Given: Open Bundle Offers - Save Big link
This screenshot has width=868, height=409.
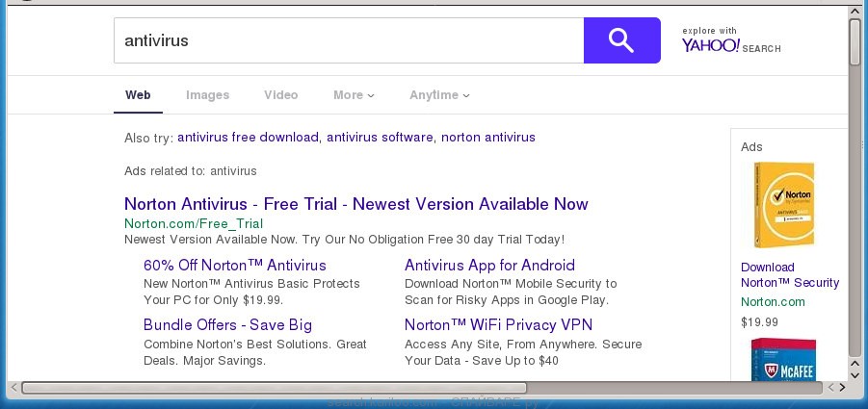Looking at the screenshot, I should tap(227, 324).
